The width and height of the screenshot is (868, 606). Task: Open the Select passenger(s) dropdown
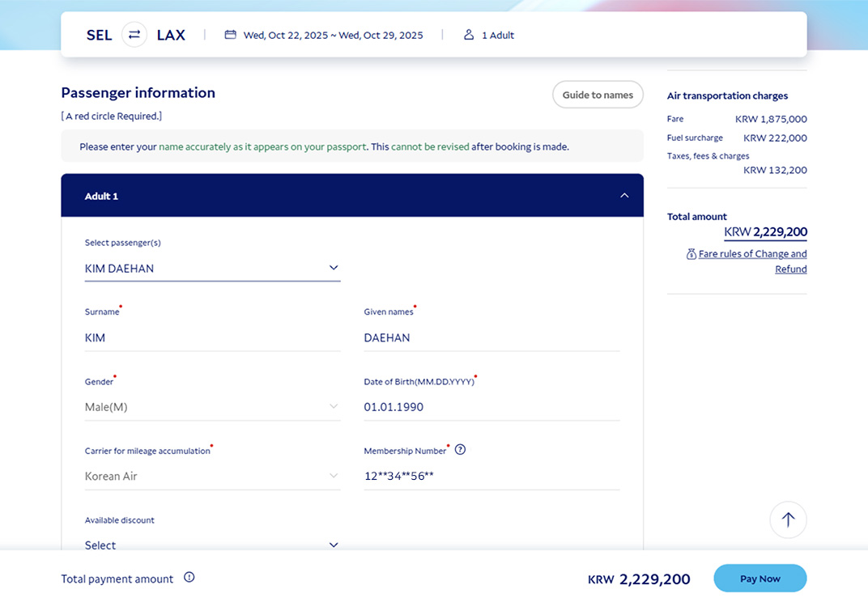213,268
